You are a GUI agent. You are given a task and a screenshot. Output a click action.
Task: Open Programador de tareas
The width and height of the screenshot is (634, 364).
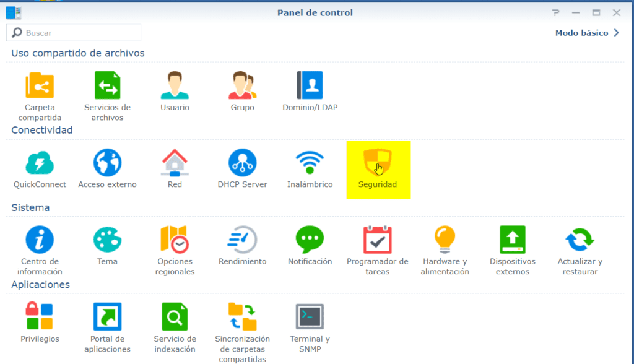378,240
